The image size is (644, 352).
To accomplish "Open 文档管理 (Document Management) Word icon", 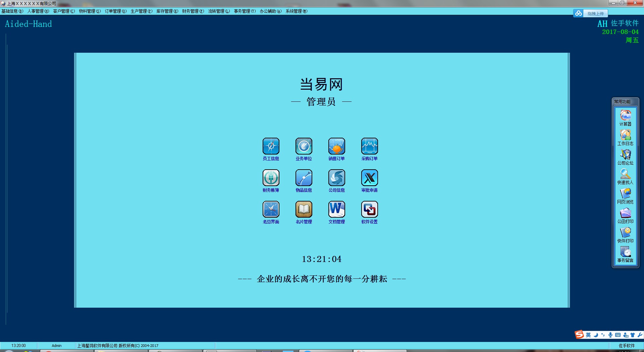I will (336, 209).
